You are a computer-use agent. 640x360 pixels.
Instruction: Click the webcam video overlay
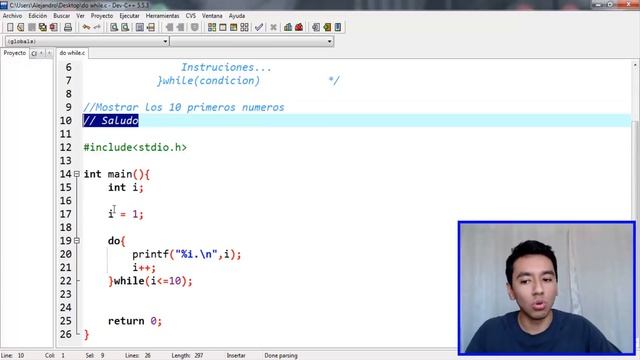click(x=547, y=288)
